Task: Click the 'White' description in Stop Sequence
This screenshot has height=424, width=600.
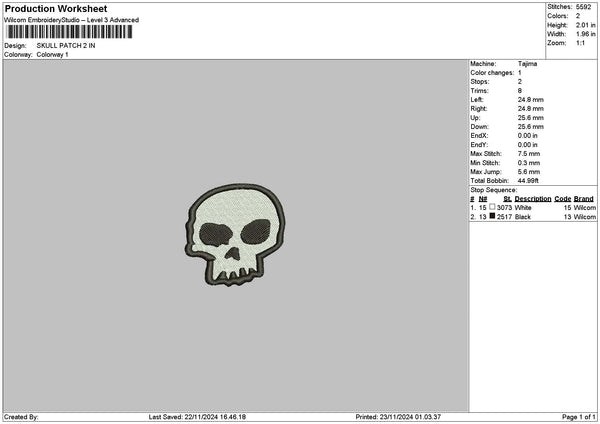Action: [523, 208]
